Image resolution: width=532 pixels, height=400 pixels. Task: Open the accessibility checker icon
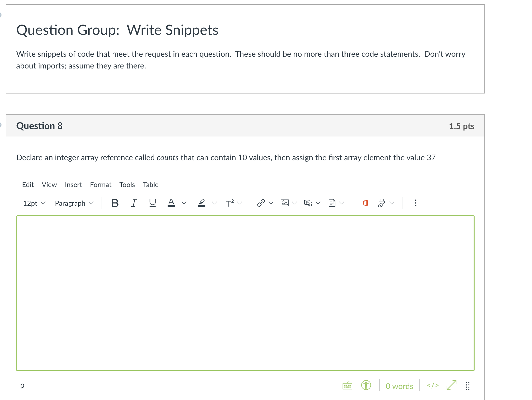[x=366, y=386]
